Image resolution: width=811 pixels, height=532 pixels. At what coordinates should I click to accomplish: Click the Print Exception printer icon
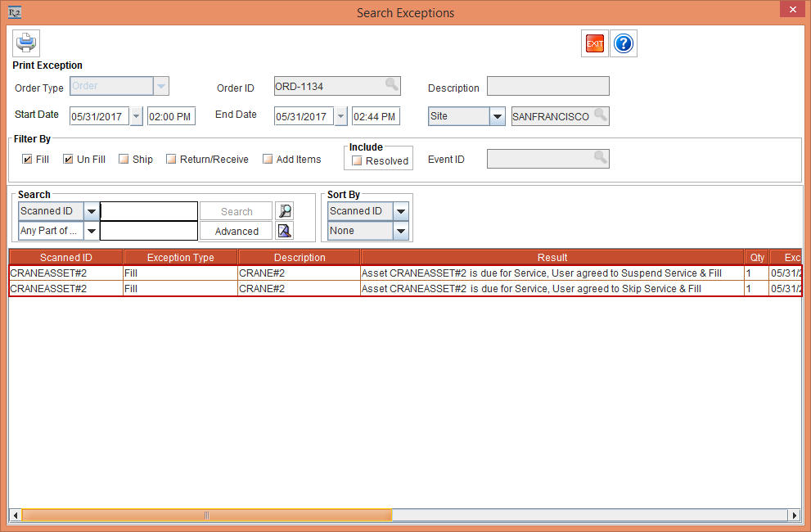[26, 43]
